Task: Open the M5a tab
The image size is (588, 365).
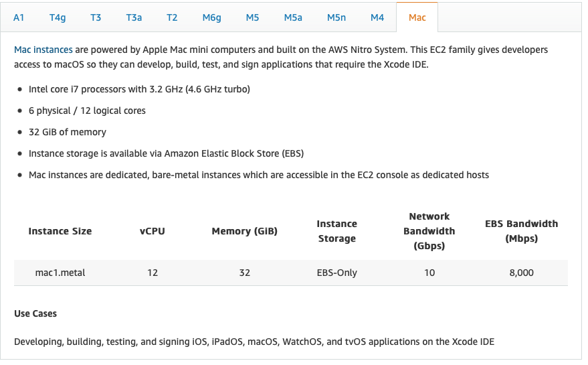Action: tap(293, 17)
